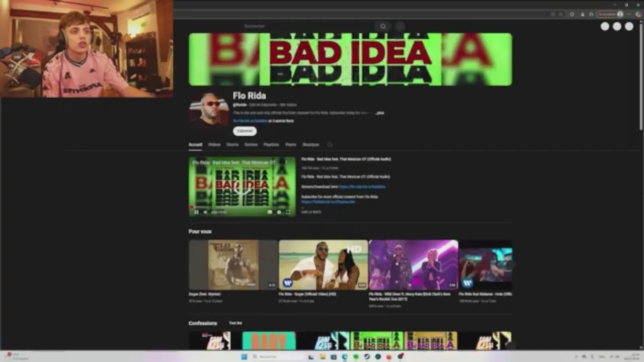Viewport: 644px width, 362px height.
Task: Open File Explorer folder from taskbar
Action: pyautogui.click(x=322, y=356)
